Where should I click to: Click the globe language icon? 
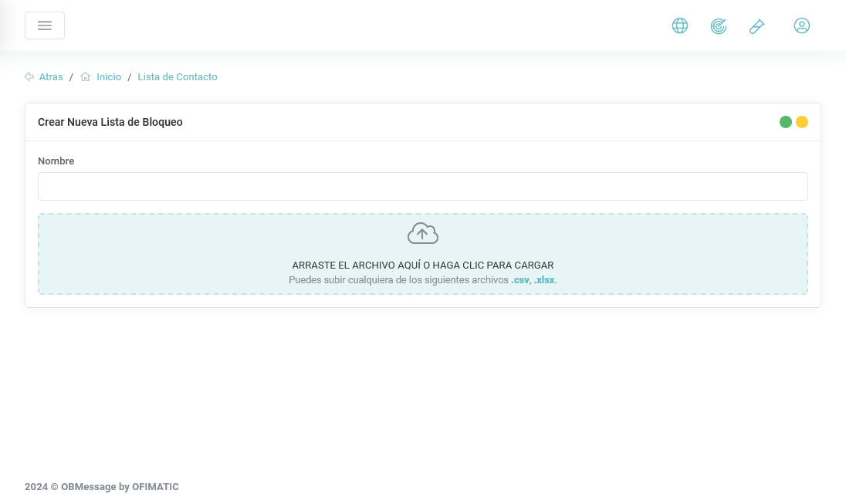pos(680,25)
